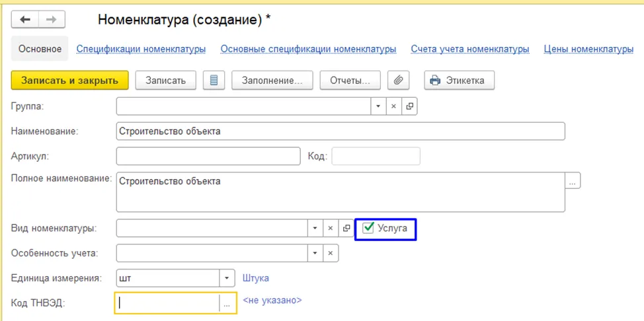Click into the Группа input field
644x321 pixels.
coord(243,106)
